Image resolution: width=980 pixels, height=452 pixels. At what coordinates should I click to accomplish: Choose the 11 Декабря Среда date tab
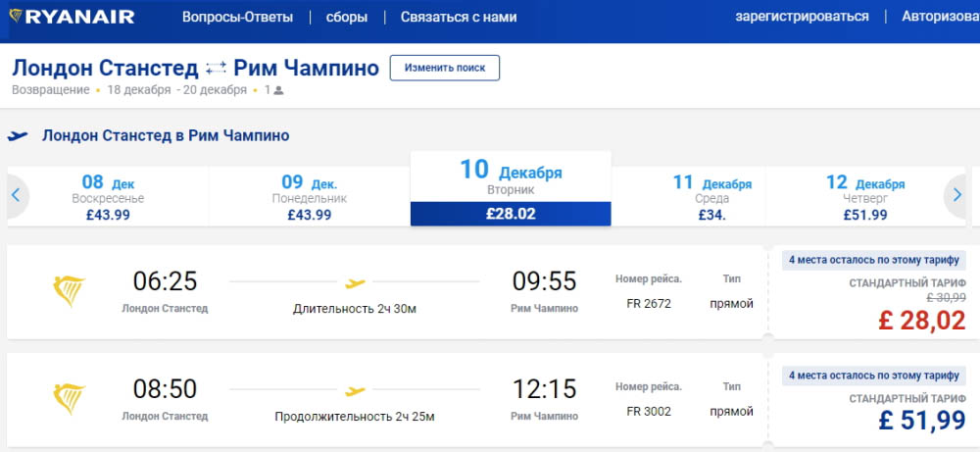[x=711, y=197]
